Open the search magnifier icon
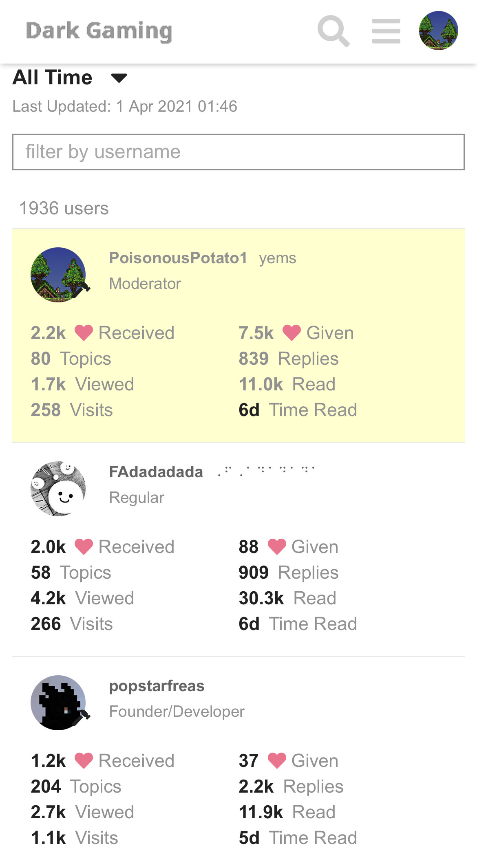The width and height of the screenshot is (477, 868). coord(333,31)
